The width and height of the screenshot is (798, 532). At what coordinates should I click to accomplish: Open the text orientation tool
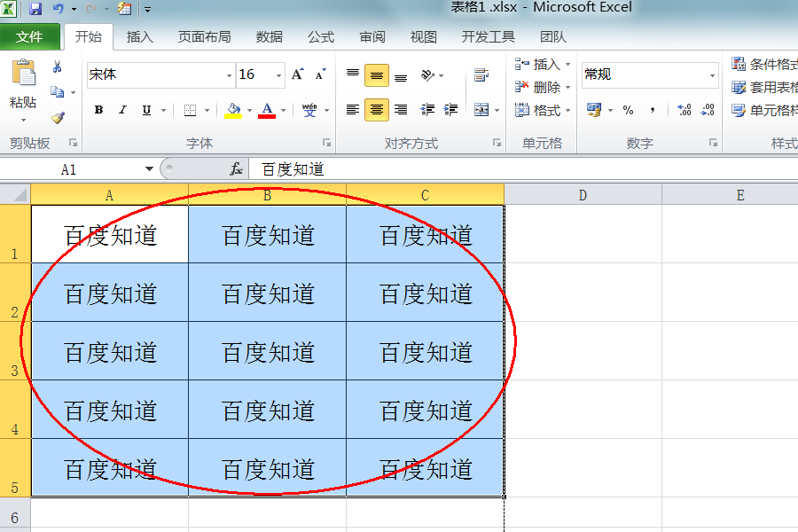428,75
